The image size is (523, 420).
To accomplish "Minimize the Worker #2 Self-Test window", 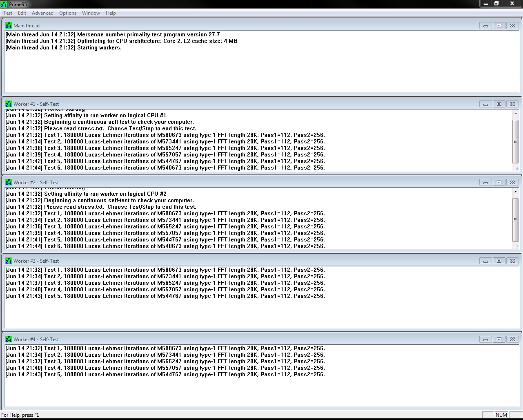I will click(x=485, y=182).
